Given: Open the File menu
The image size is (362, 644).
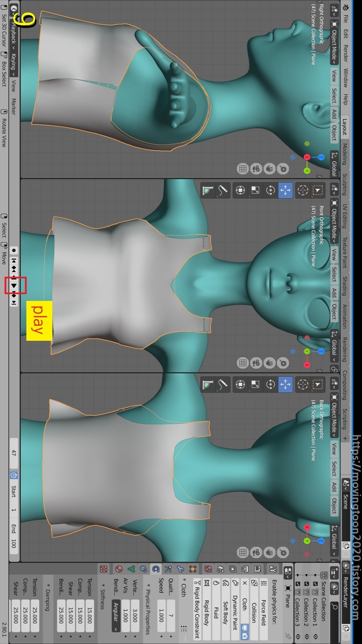Looking at the screenshot, I should pyautogui.click(x=346, y=19).
